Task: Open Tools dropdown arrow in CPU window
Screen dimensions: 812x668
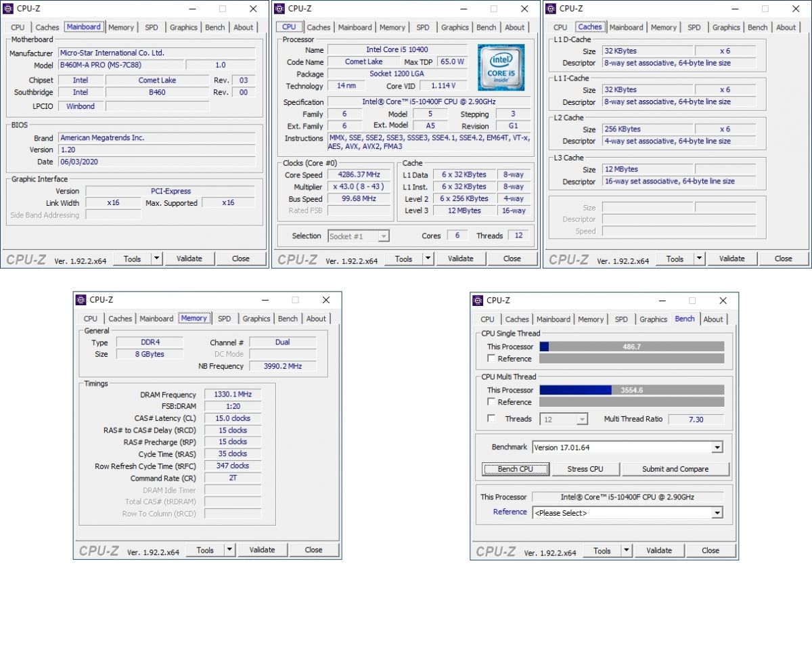Action: pyautogui.click(x=428, y=259)
